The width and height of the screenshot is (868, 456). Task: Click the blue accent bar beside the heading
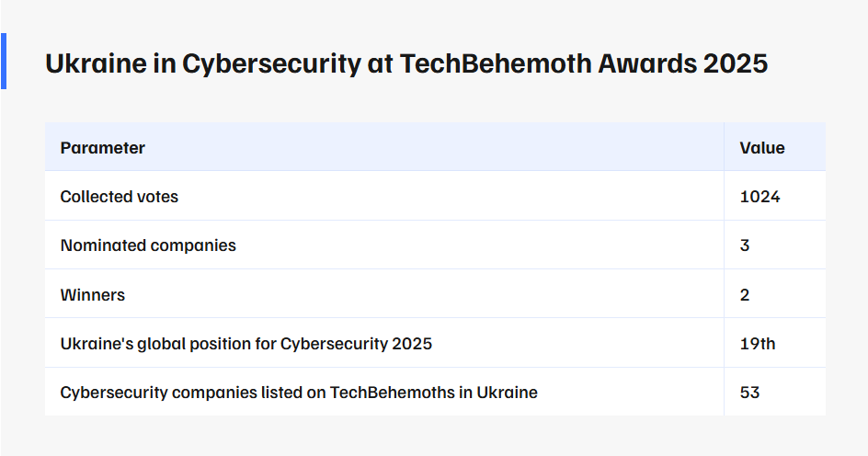[x=4, y=62]
